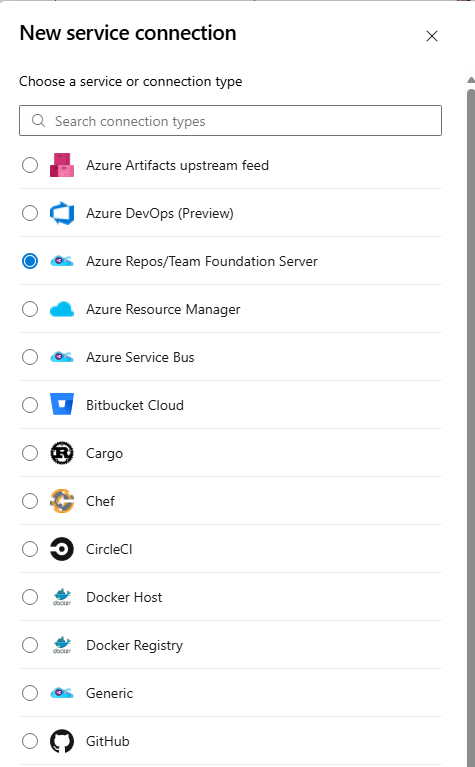475x767 pixels.
Task: Click the magnifier icon in search box
Action: point(39,120)
